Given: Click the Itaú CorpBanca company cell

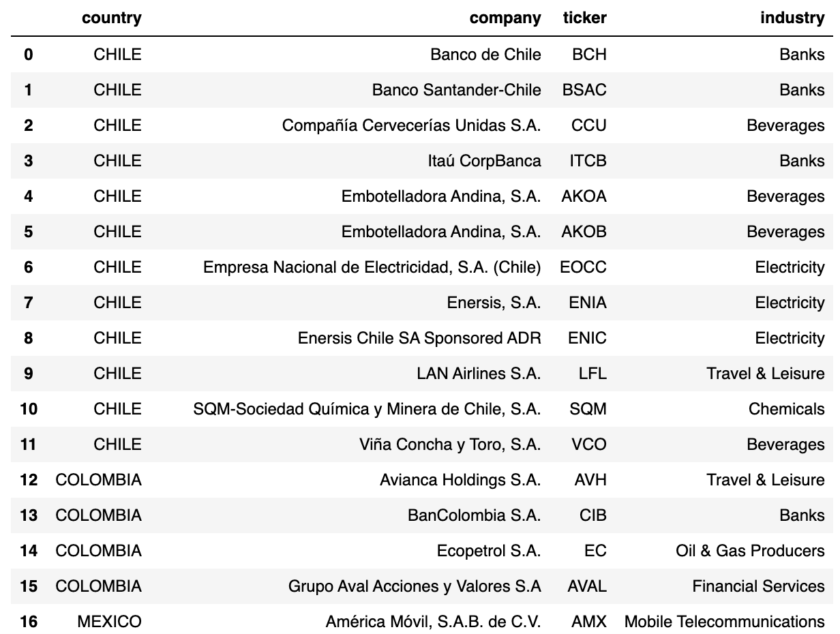Looking at the screenshot, I should point(484,161).
